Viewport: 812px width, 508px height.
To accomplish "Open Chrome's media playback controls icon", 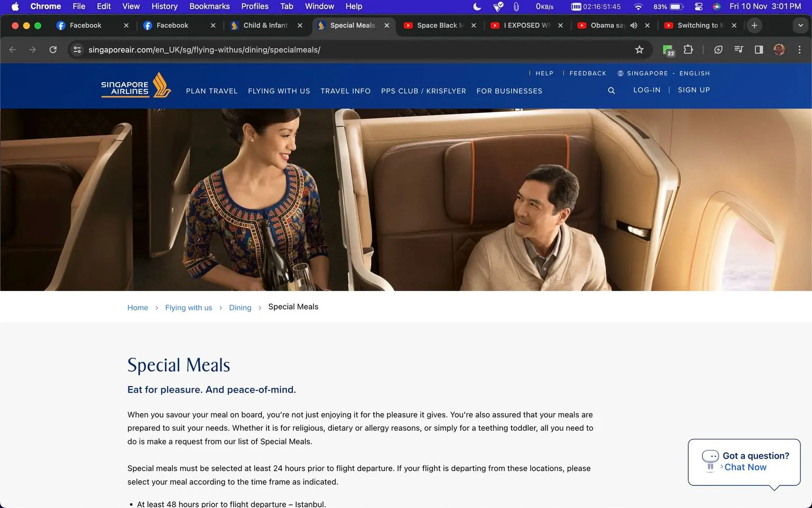I will tap(739, 49).
